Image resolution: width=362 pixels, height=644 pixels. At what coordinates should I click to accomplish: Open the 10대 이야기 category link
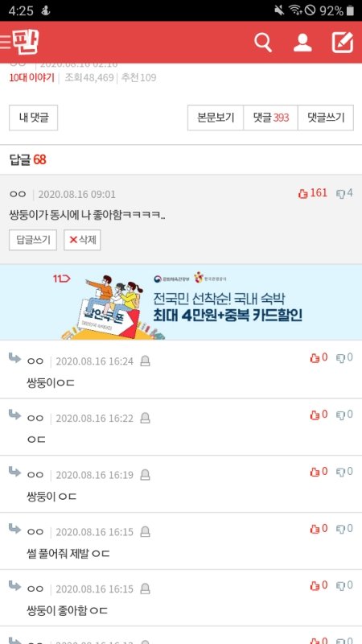click(x=31, y=77)
